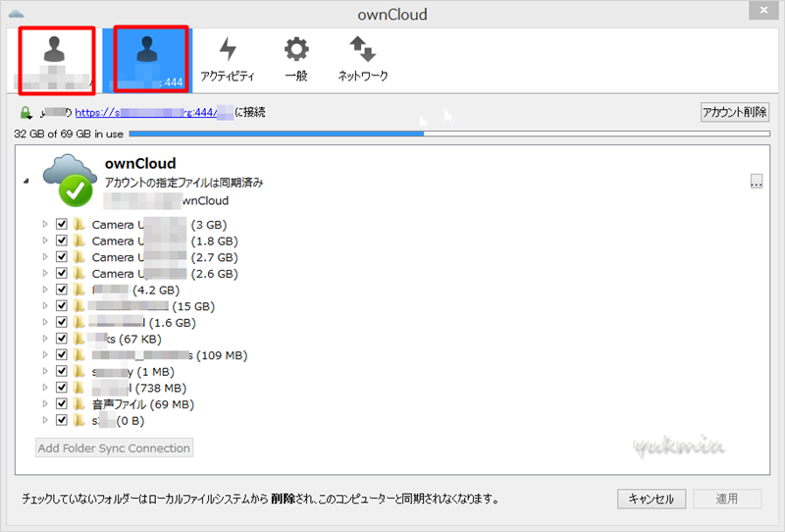Viewport: 785px width, 532px height.
Task: Expand the folder row showing 109 MB
Action: click(44, 354)
